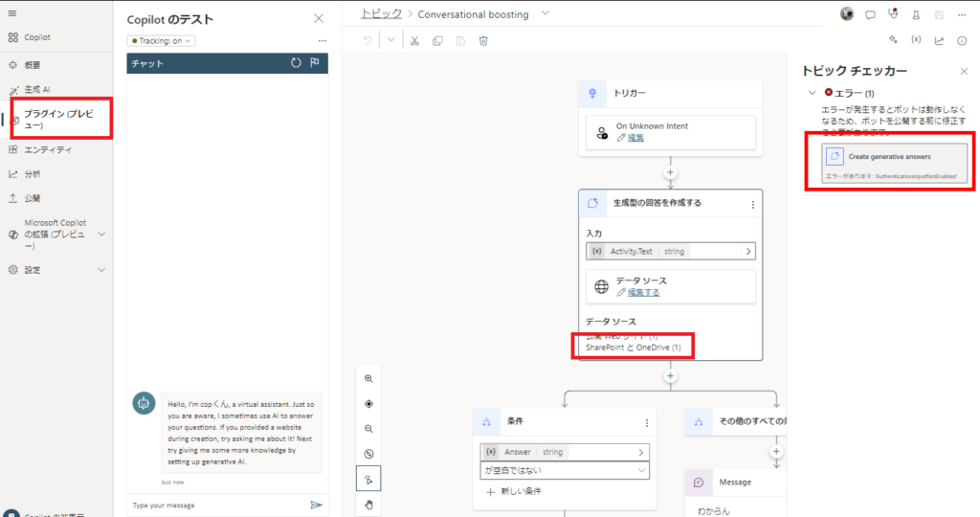The image size is (980, 517).
Task: Click the Type your message field
Action: [215, 506]
